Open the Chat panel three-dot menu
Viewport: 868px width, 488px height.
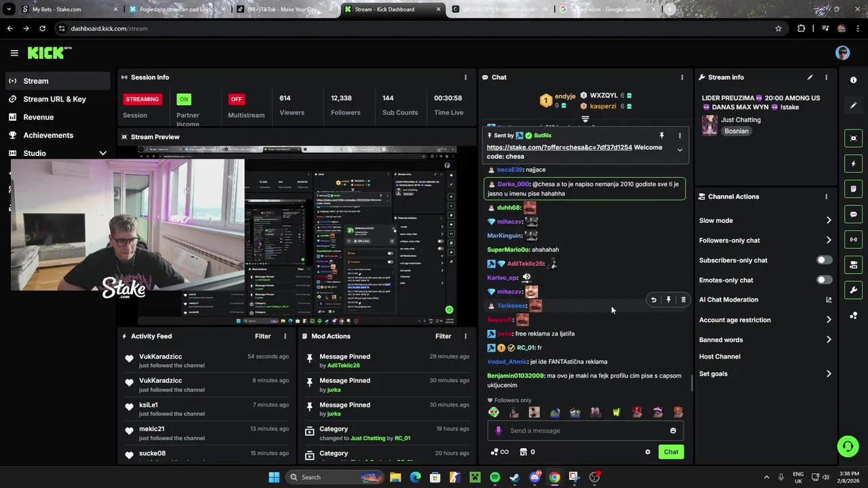pyautogui.click(x=682, y=77)
